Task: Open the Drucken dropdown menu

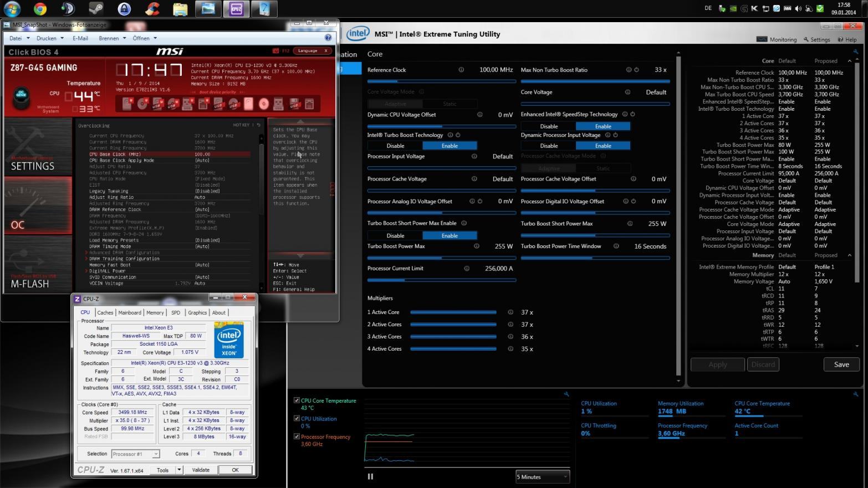Action: [49, 38]
